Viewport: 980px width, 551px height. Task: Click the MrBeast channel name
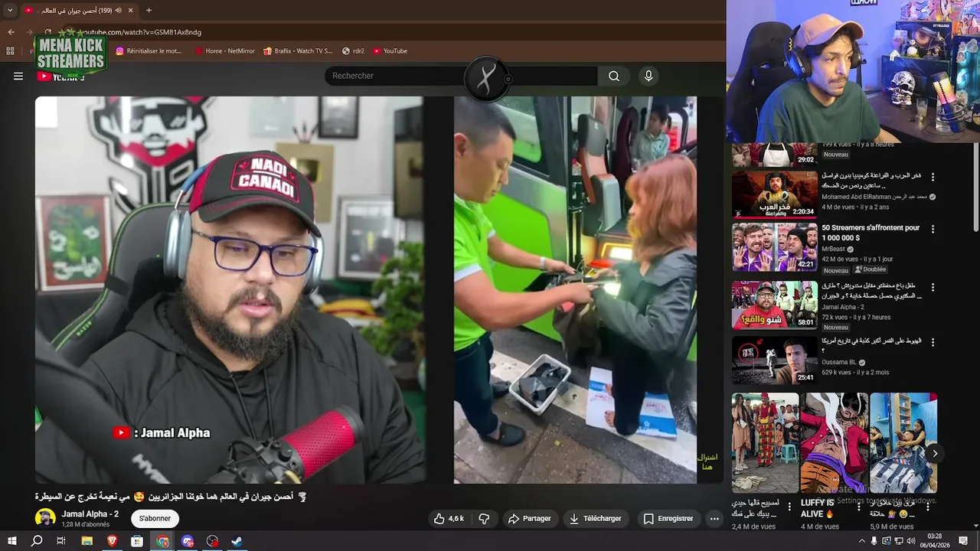[835, 249]
